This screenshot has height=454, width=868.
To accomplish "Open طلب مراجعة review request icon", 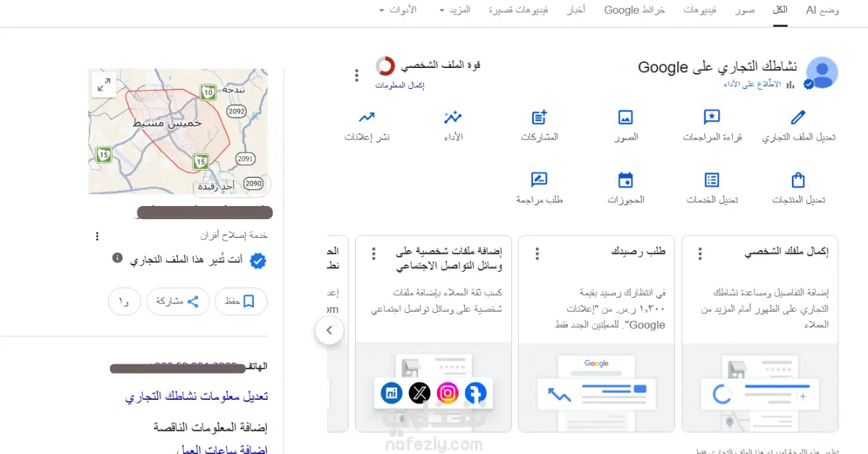I will click(x=540, y=180).
